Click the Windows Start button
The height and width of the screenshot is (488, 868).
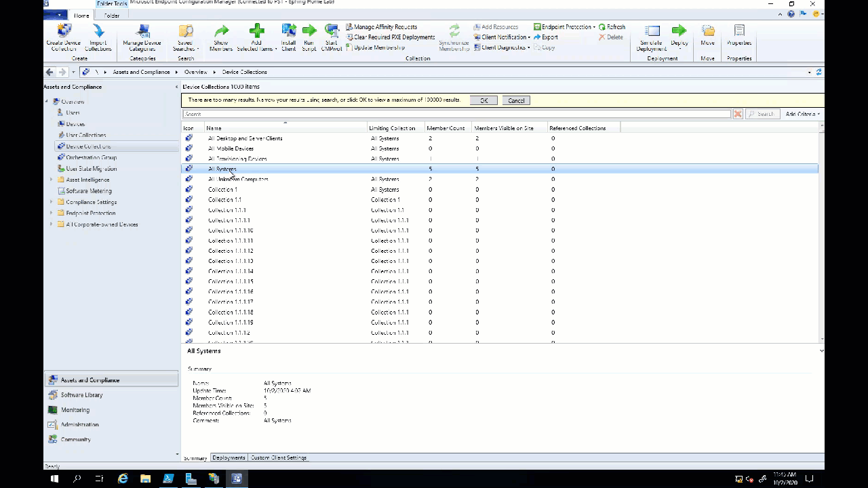click(55, 479)
